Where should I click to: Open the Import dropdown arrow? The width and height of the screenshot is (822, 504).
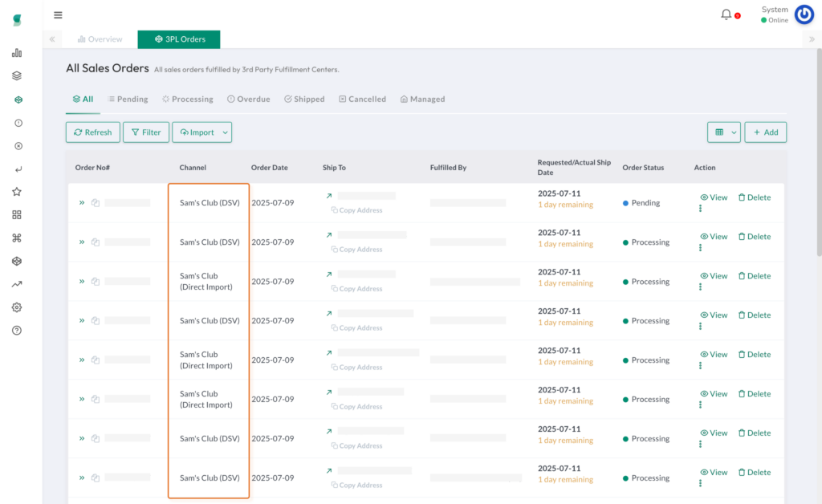[x=226, y=132]
